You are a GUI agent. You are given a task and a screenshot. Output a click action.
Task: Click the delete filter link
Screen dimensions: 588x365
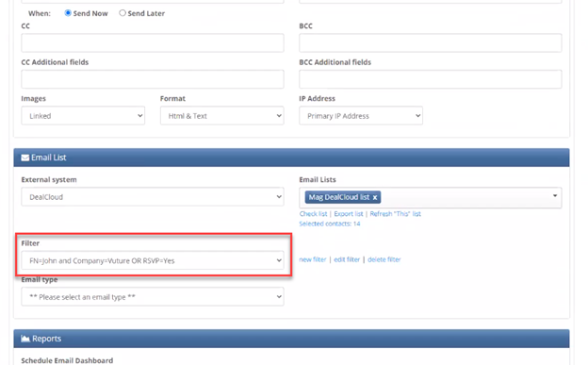tap(384, 259)
